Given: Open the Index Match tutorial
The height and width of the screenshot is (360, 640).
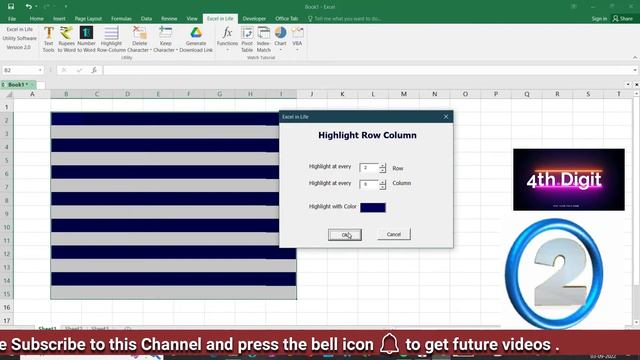Looking at the screenshot, I should point(263,39).
